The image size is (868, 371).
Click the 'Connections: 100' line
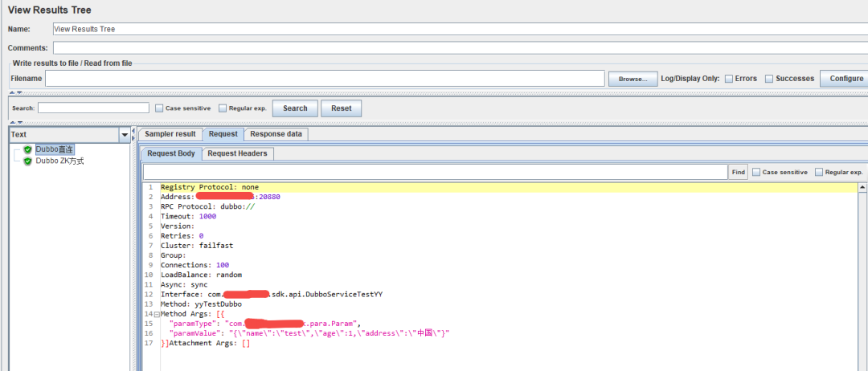pos(194,265)
